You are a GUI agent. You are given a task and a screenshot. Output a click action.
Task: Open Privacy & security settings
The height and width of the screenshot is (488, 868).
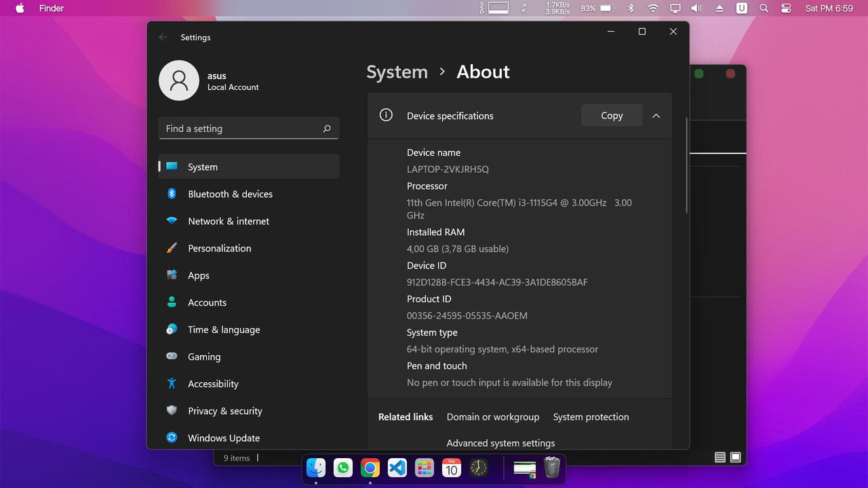tap(249, 411)
